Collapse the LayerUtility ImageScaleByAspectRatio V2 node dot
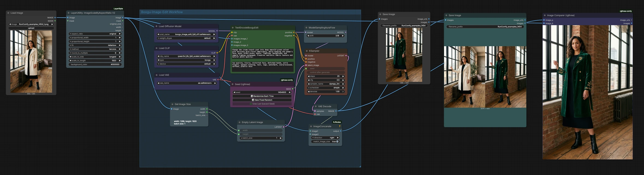Screen dimensions: 644x175 pos(69,13)
